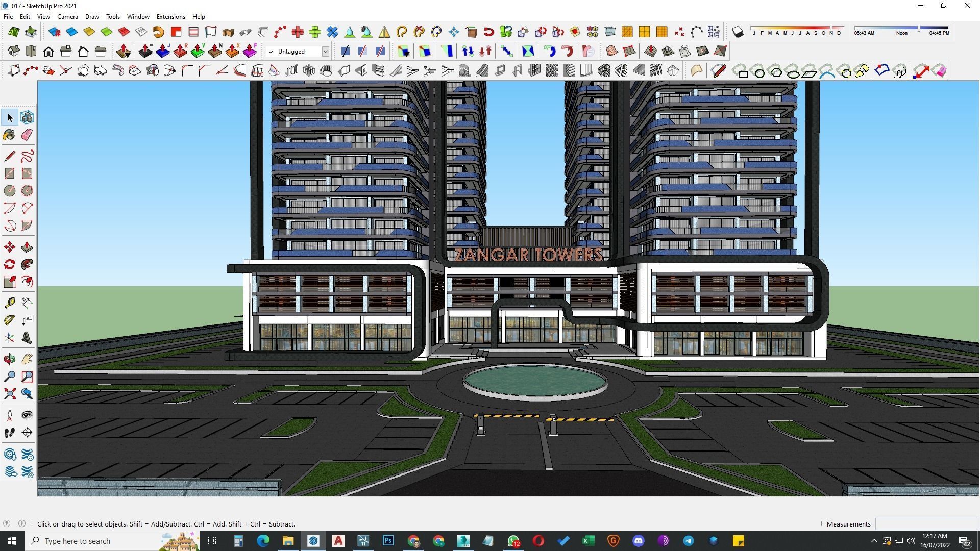Select the Zoom magnifier tool
The image size is (980, 551).
click(10, 377)
